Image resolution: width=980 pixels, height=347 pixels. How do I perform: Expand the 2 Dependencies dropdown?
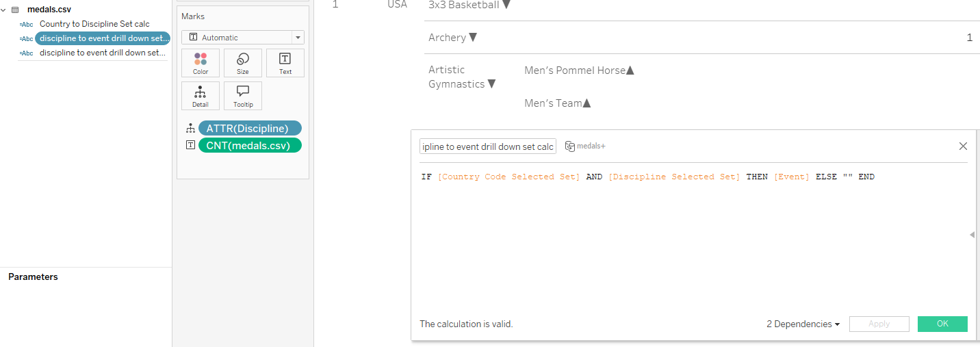pos(803,324)
